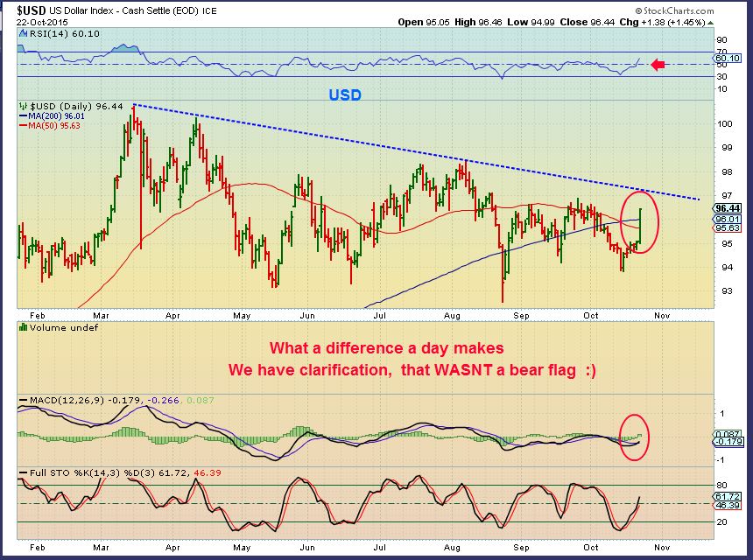Image resolution: width=753 pixels, height=560 pixels.
Task: Click the Volume legend bar icon
Action: (x=23, y=328)
